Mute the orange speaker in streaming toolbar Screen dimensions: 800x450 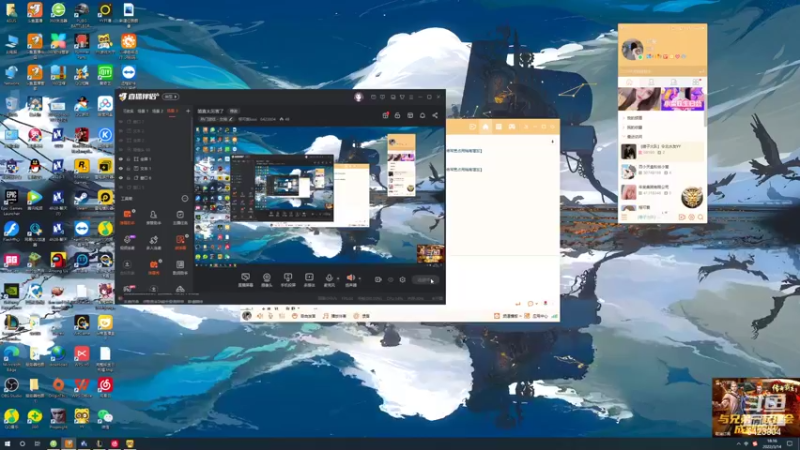click(351, 279)
